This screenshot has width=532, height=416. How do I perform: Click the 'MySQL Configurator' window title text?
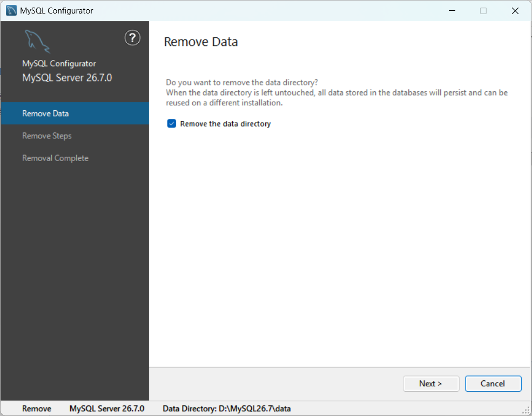point(56,11)
